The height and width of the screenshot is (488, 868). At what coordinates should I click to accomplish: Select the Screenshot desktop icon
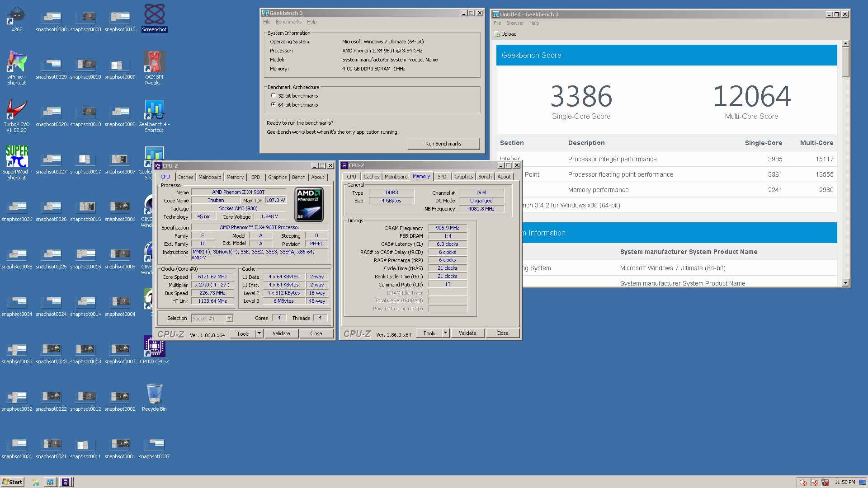(x=154, y=19)
